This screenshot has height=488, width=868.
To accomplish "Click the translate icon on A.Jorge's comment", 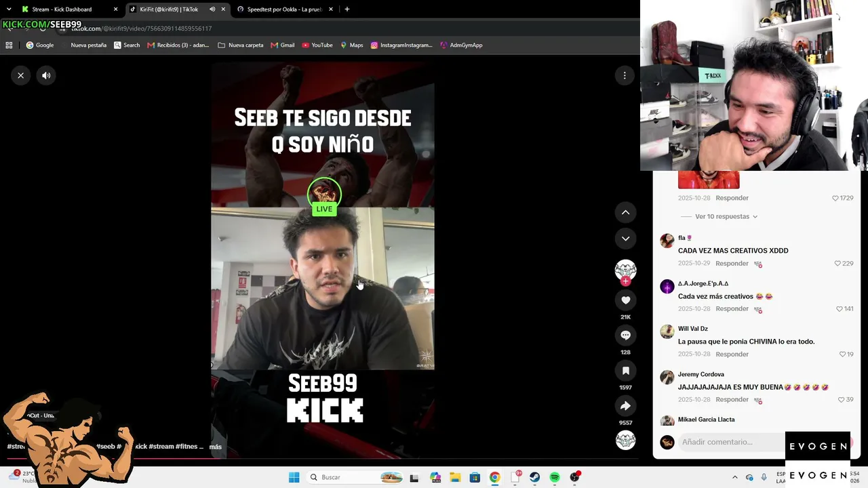I will 758,309.
